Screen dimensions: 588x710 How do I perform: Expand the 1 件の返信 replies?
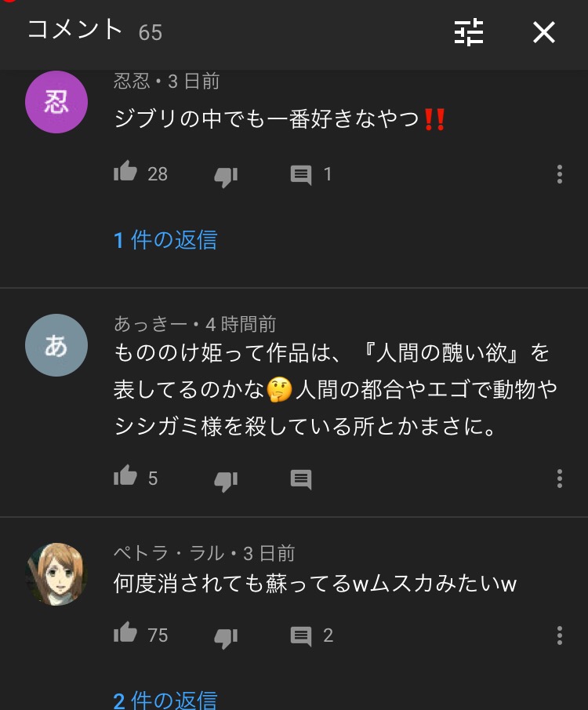[165, 239]
